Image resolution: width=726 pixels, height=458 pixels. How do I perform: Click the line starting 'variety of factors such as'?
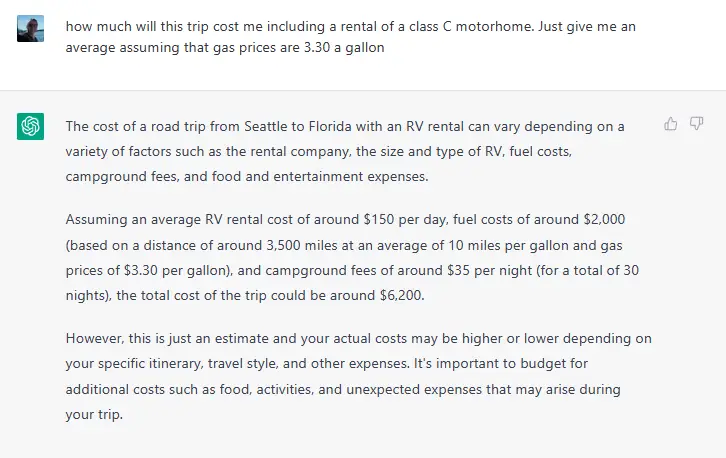(x=319, y=151)
